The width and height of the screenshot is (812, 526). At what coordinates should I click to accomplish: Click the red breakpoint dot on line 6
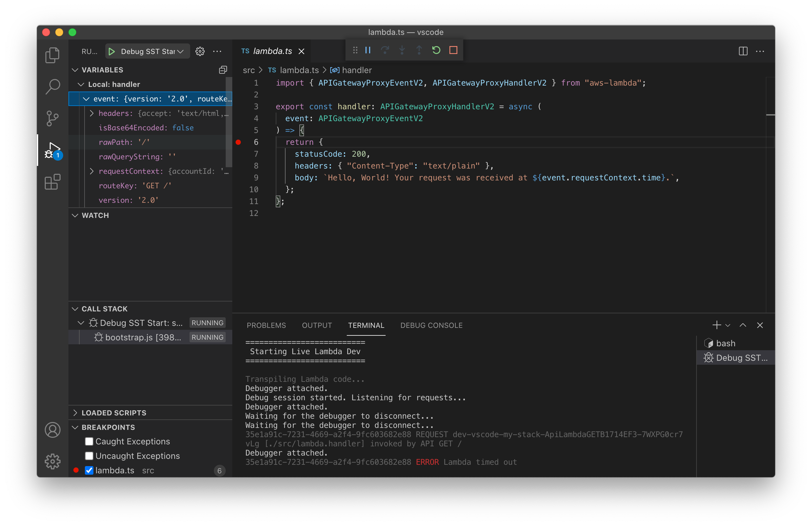point(238,142)
